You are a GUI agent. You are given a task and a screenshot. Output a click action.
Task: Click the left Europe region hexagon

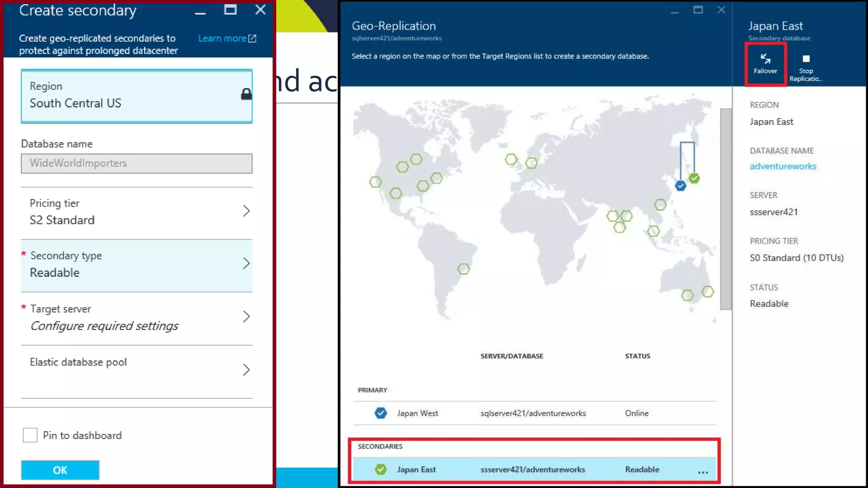click(511, 159)
